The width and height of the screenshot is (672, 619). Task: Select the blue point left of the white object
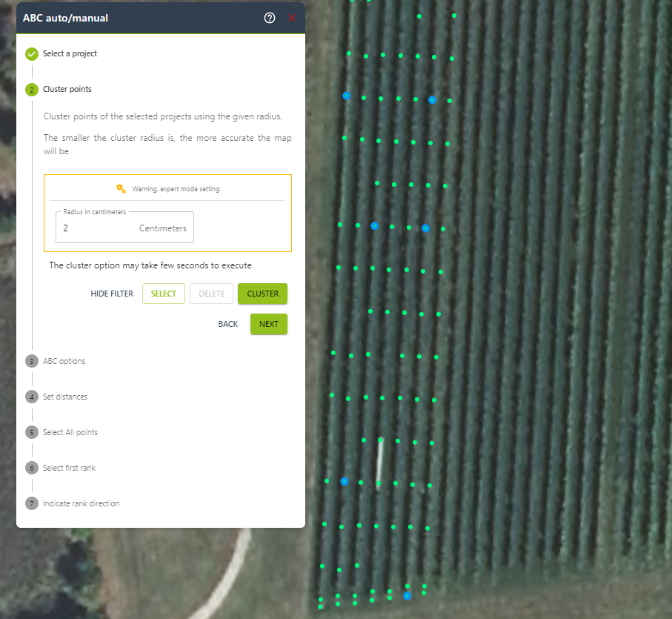(x=344, y=482)
